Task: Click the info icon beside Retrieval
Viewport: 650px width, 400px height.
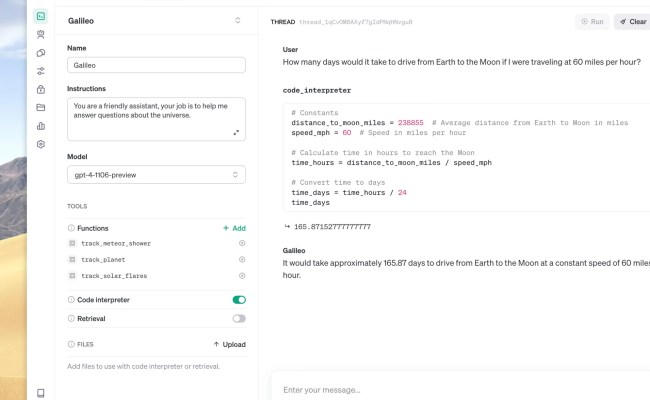Action: [x=71, y=318]
